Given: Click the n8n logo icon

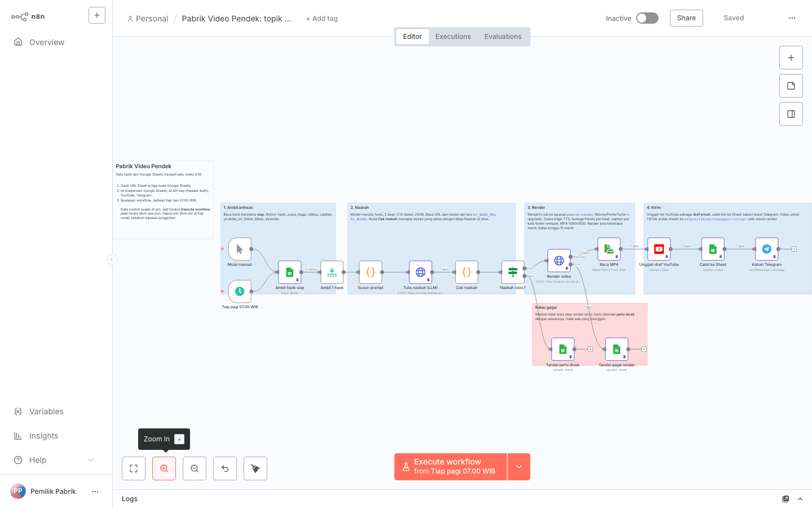Looking at the screenshot, I should (20, 17).
